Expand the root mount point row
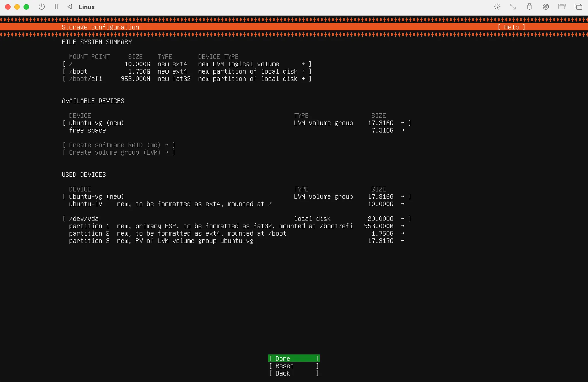588x382 pixels. (187, 64)
